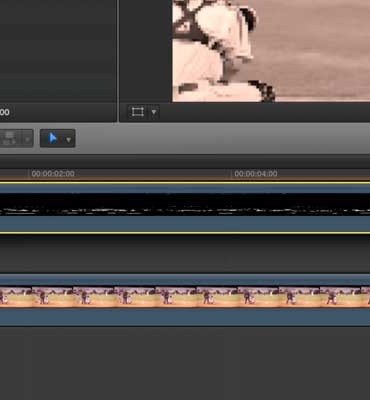Click the blue top bar of video clip
The width and height of the screenshot is (370, 400).
click(x=185, y=280)
